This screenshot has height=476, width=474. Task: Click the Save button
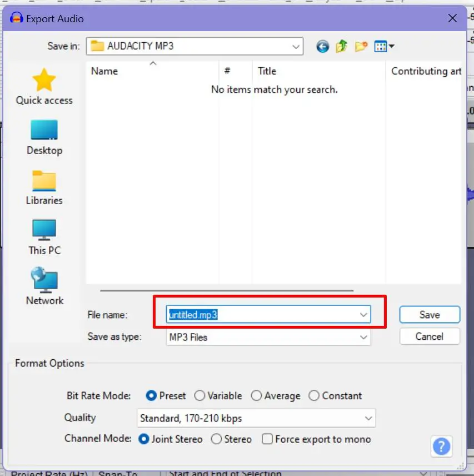[x=430, y=315]
